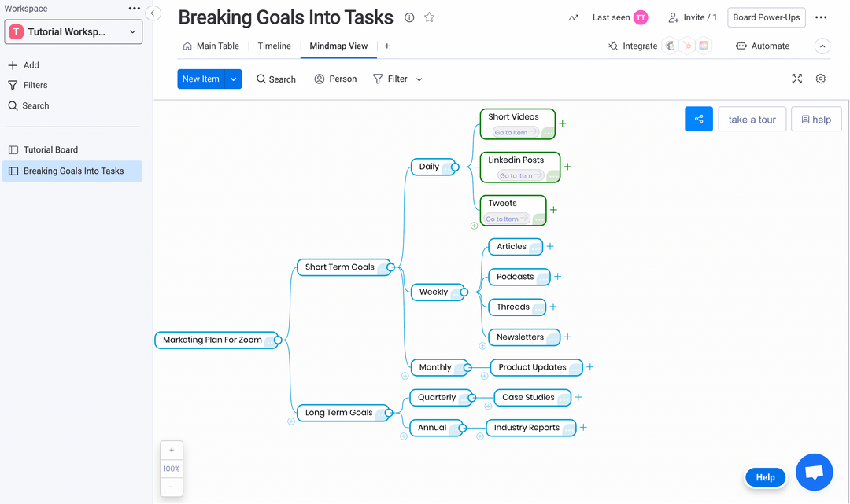Click the HubSpot integration icon
The height and width of the screenshot is (504, 850).
click(x=686, y=46)
